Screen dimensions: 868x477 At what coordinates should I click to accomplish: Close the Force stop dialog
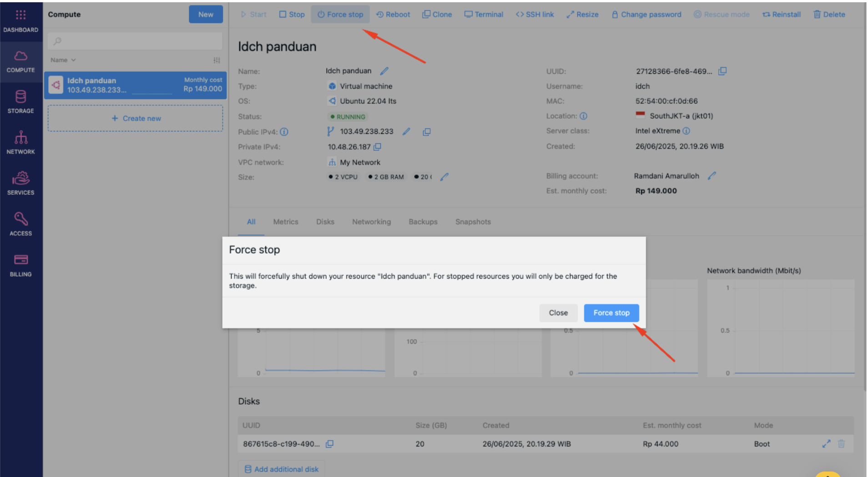[x=558, y=313]
